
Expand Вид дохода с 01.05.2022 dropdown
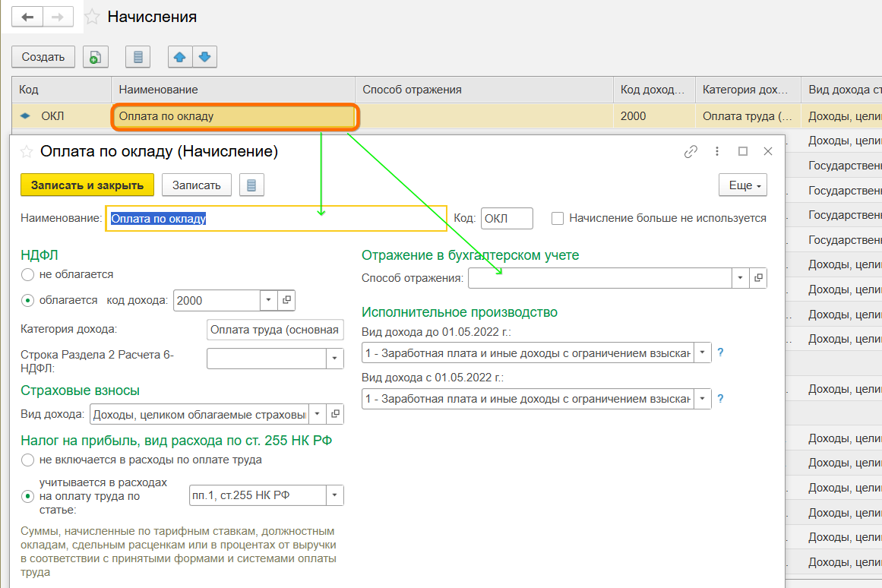(703, 399)
